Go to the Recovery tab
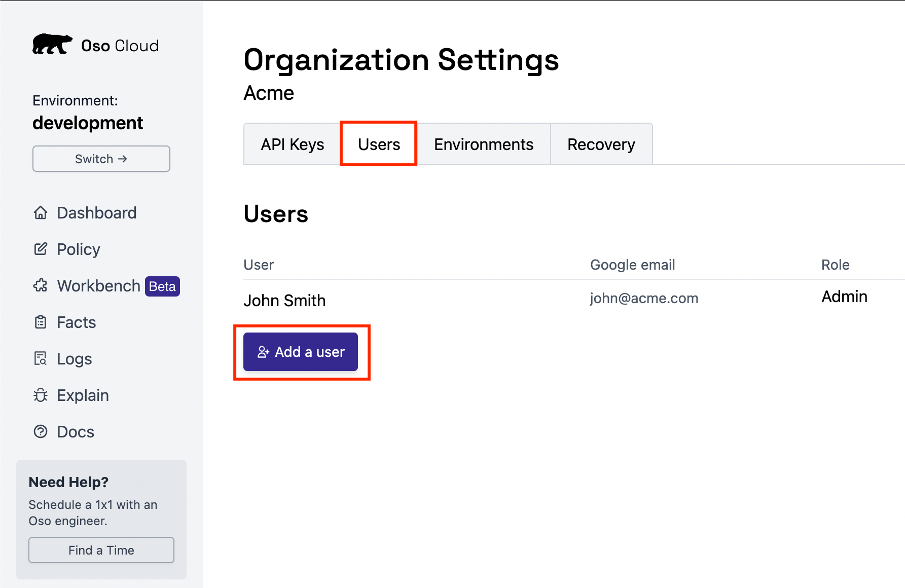The height and width of the screenshot is (588, 905). click(601, 144)
